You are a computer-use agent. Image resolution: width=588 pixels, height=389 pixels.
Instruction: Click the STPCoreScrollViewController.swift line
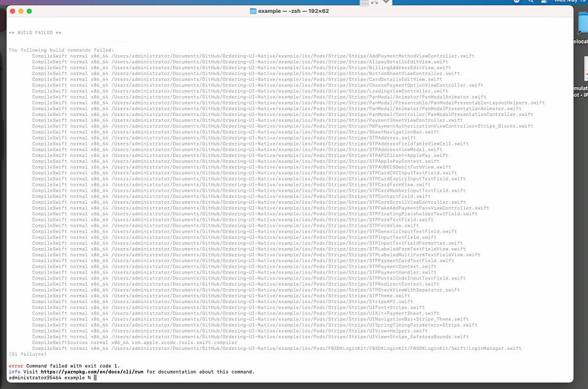click(249, 202)
